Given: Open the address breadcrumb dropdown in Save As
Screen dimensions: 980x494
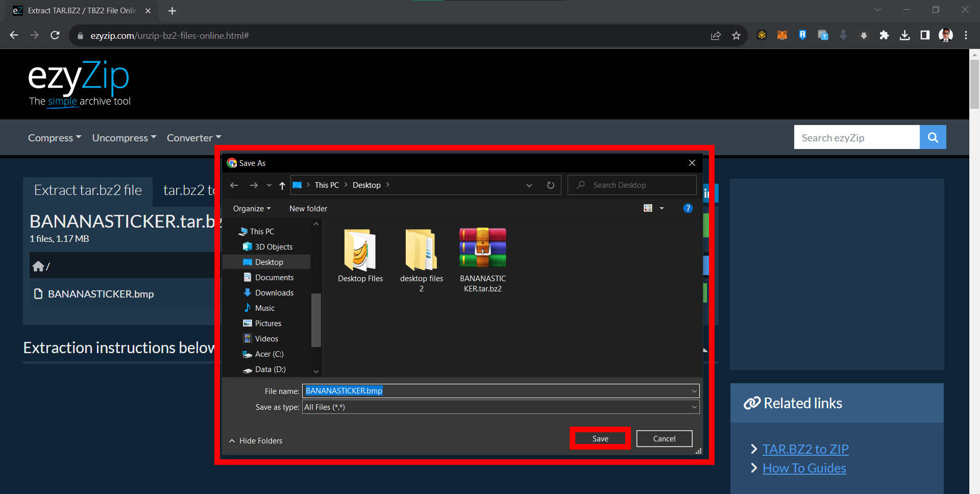Looking at the screenshot, I should coord(529,185).
